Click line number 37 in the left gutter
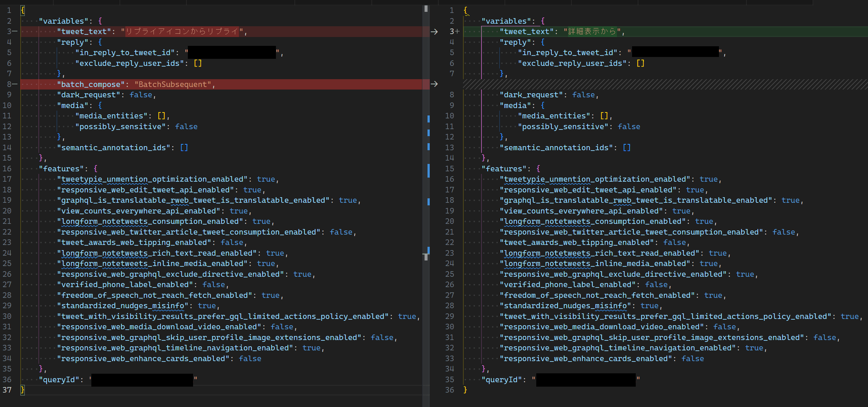Image resolution: width=868 pixels, height=407 pixels. (7, 390)
